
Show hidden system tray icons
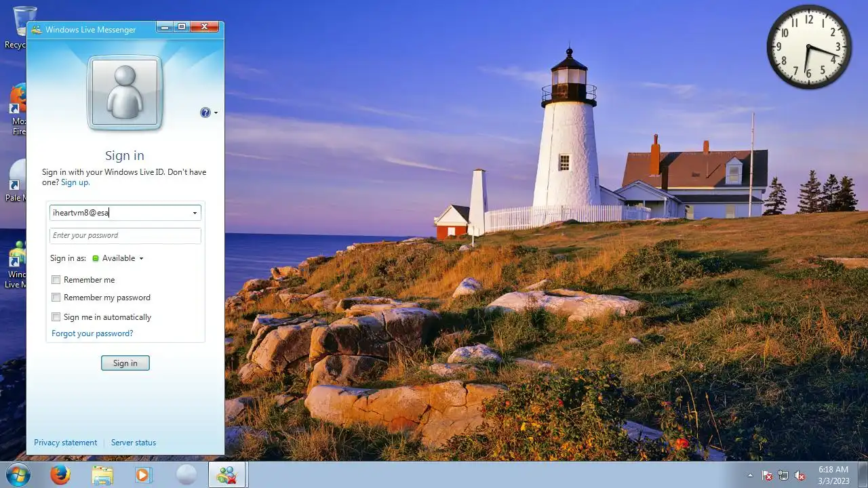point(750,475)
